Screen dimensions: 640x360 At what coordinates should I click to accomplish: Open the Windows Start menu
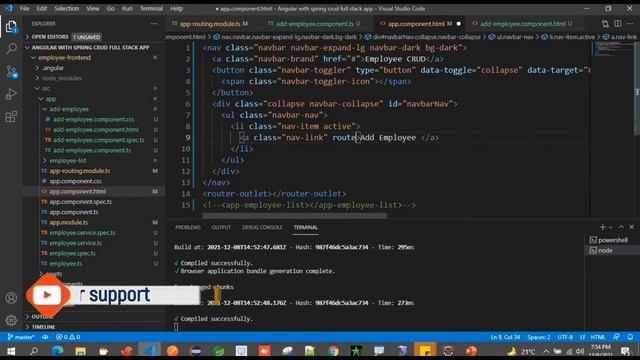coord(11,351)
